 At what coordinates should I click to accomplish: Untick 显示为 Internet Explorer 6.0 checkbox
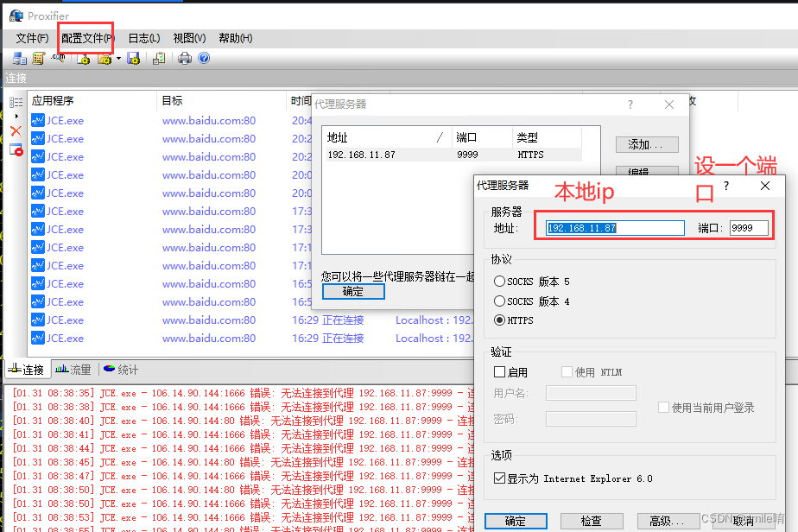point(500,478)
